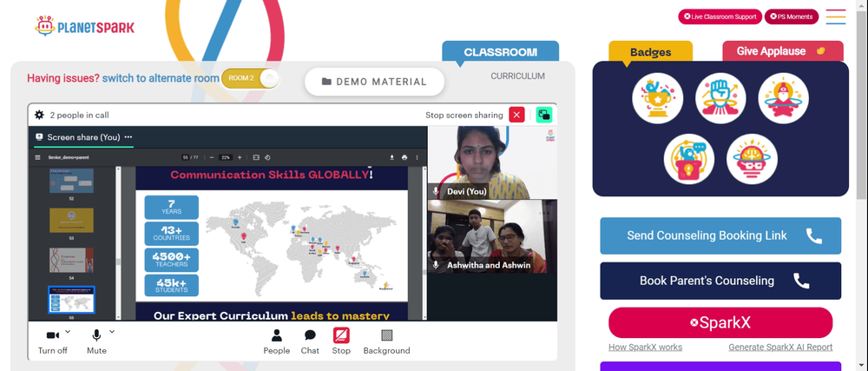
Task: Zoom in the PDF with plus icon
Action: pos(240,157)
